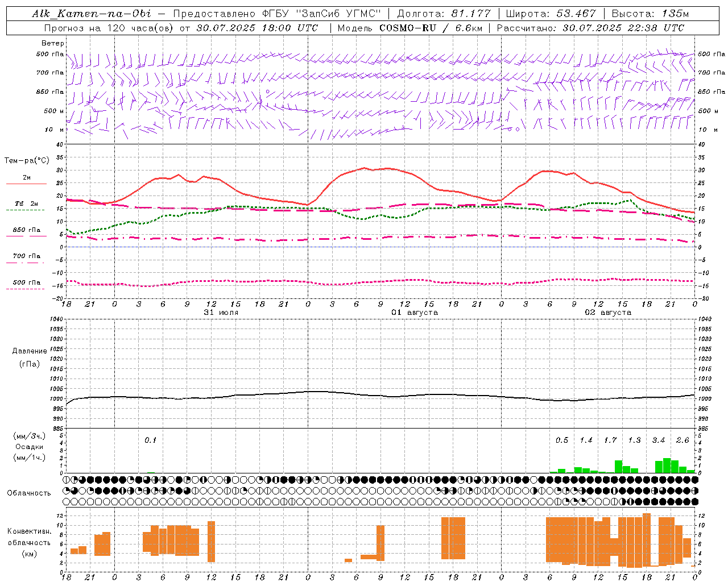Select the elevation text Высота: 135м

click(650, 14)
